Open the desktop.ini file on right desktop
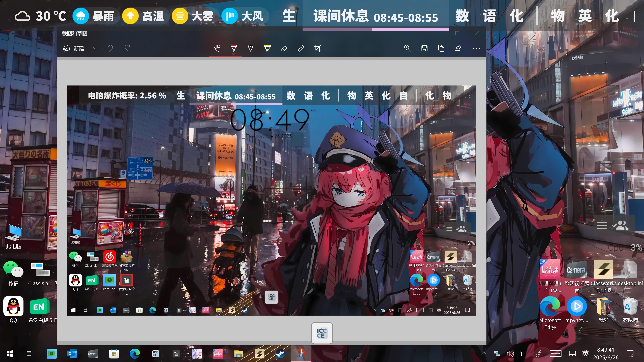 630,273
